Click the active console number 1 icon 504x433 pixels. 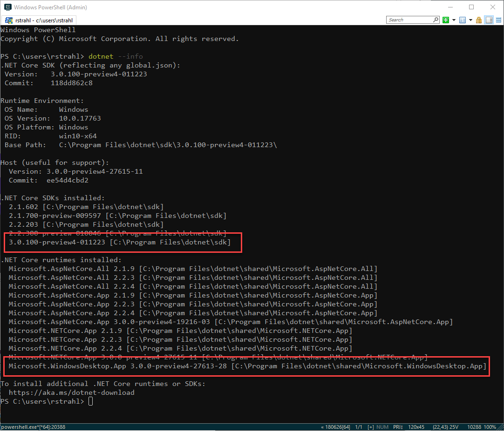pos(463,20)
